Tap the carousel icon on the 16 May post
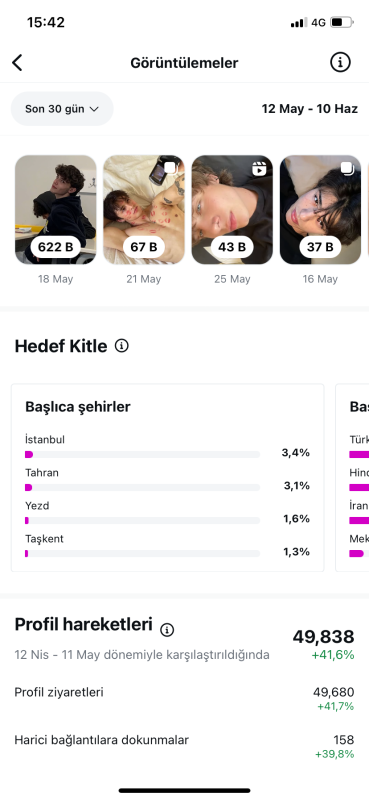 pyautogui.click(x=348, y=168)
